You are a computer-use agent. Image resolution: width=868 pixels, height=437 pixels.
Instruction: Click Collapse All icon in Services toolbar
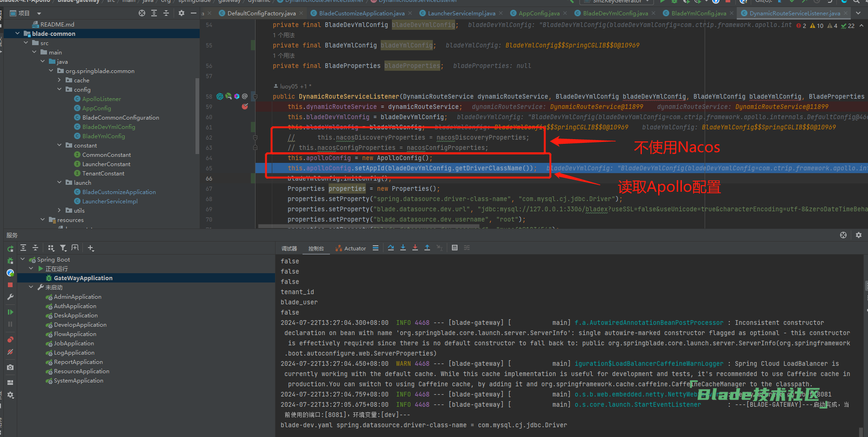click(35, 248)
